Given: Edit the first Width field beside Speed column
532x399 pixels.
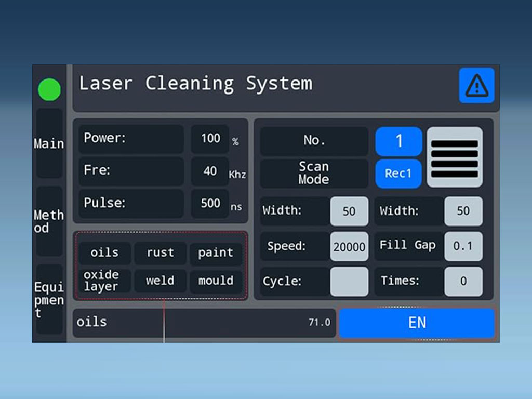Looking at the screenshot, I should (349, 211).
